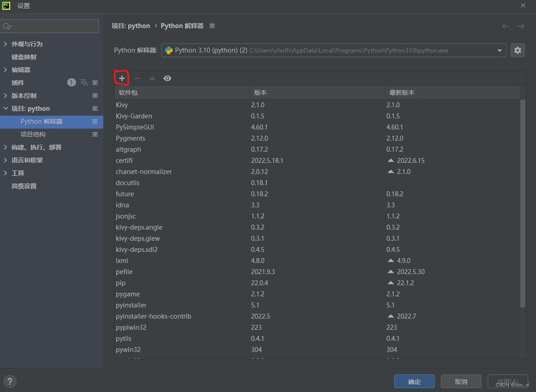Viewport: 536px width, 392px height.
Task: Expand the 外观与行为 section
Action: tap(5, 44)
